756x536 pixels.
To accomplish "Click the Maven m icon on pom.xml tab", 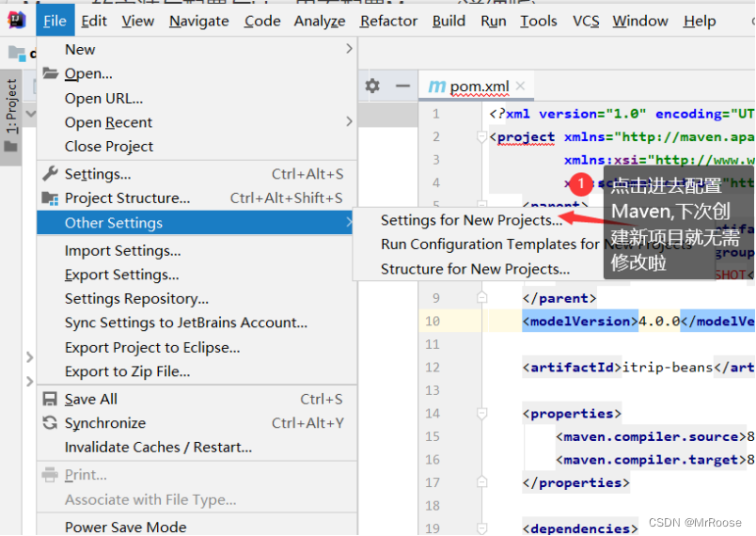I will point(437,87).
